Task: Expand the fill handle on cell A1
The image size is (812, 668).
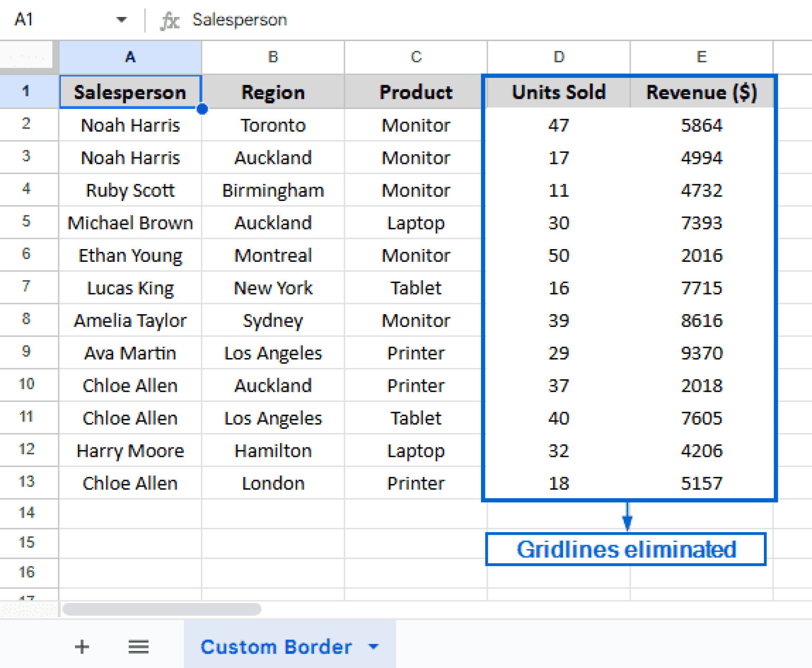Action: [202, 109]
